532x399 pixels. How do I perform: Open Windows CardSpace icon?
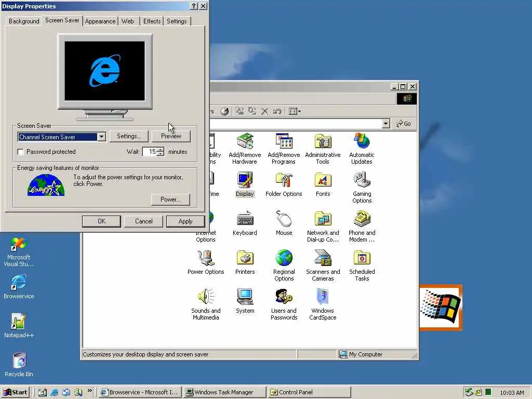pos(323,304)
